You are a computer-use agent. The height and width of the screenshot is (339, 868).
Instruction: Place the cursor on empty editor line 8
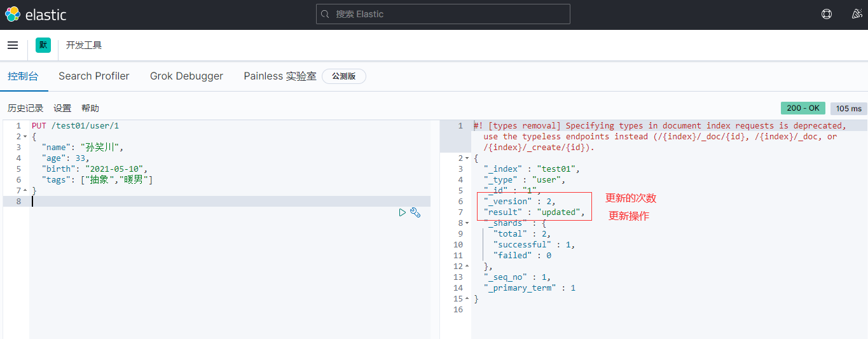pos(230,202)
